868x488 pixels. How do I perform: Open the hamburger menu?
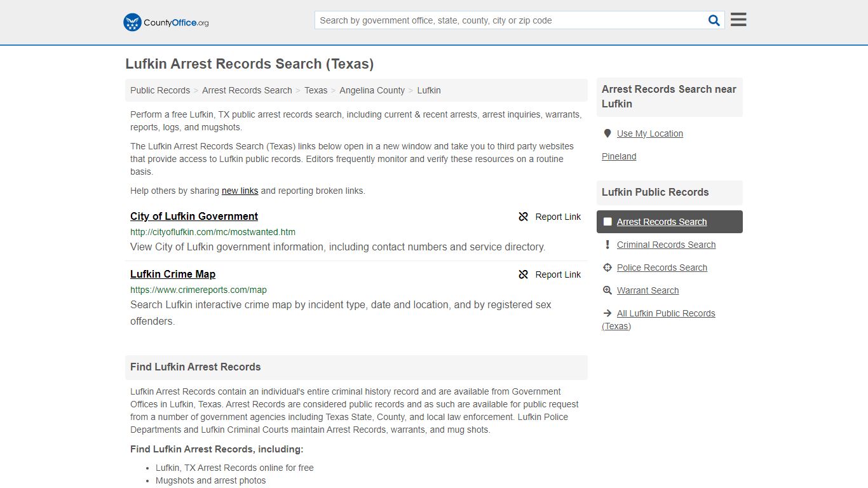738,20
